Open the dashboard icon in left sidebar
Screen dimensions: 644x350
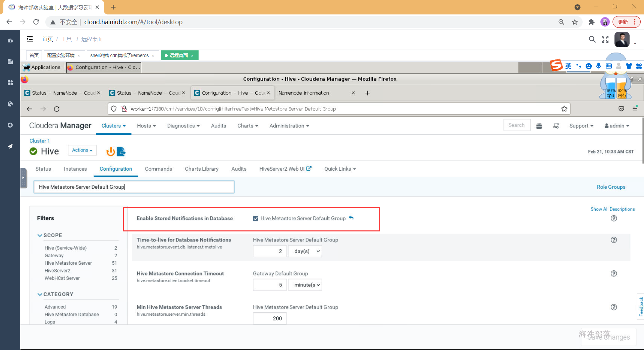[x=10, y=40]
